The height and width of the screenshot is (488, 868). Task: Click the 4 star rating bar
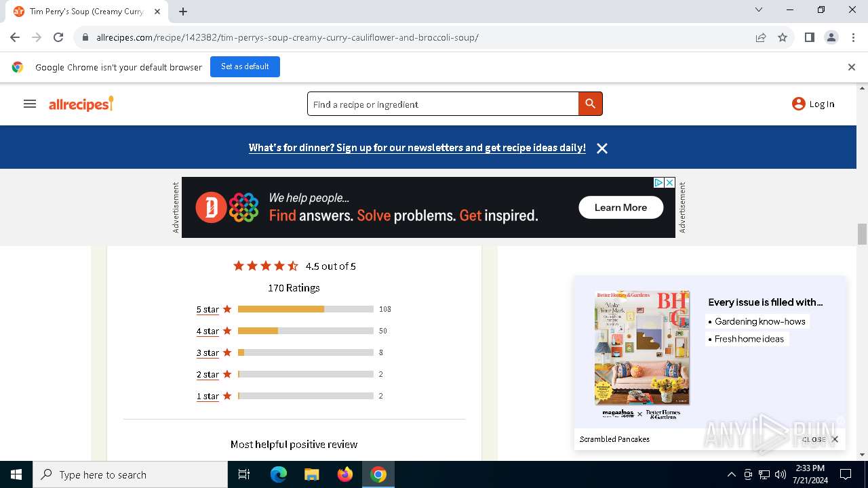(x=306, y=331)
